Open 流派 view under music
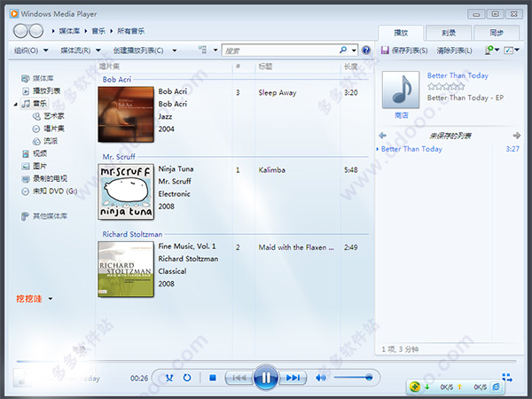This screenshot has width=532, height=399. 45,141
